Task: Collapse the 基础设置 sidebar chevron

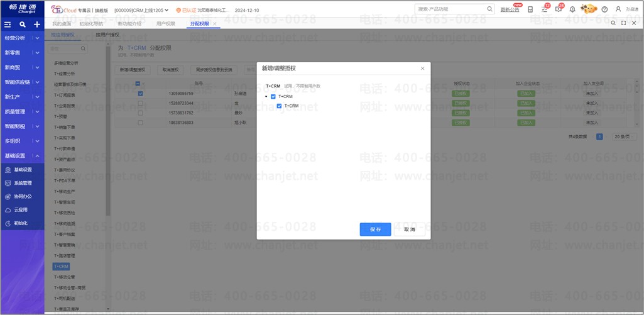Action: (37, 156)
